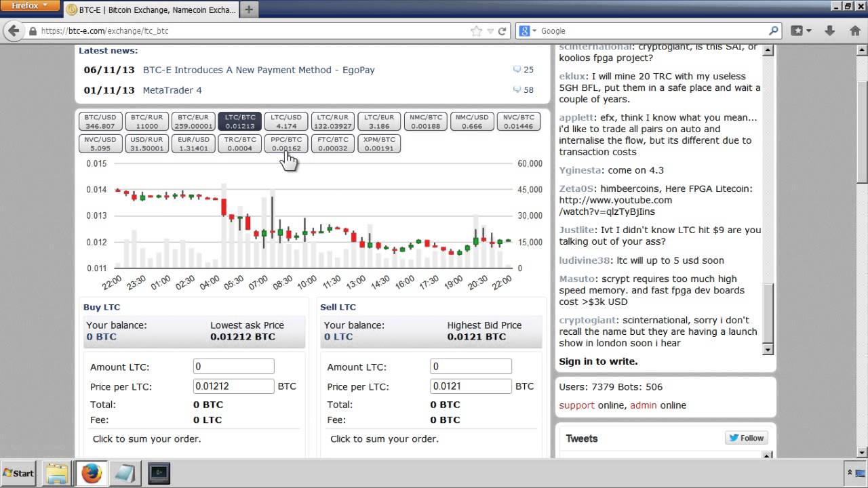Bookmark this page with the star icon

coord(476,30)
